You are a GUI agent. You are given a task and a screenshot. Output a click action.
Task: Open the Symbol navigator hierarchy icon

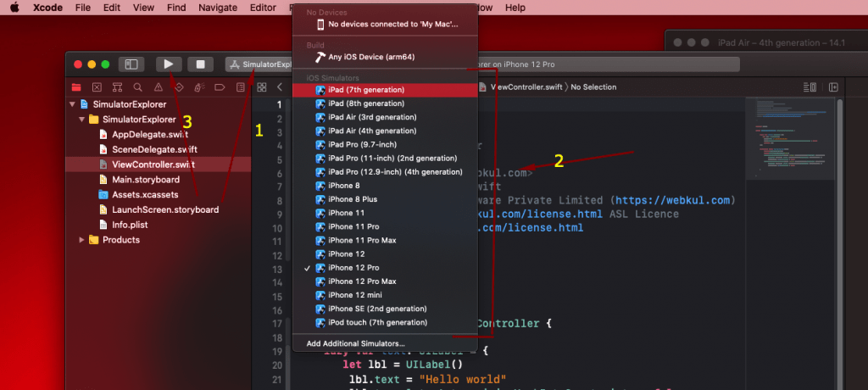coord(117,87)
